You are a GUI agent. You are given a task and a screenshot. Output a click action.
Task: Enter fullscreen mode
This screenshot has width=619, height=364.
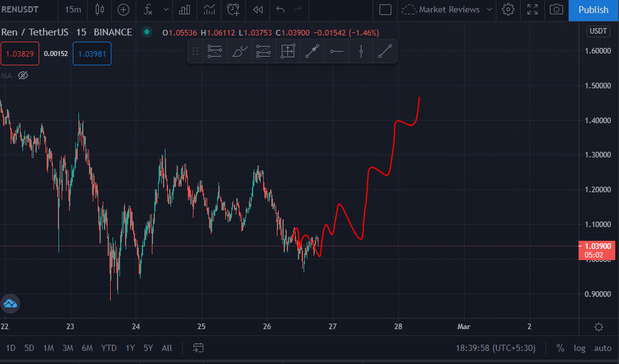pos(533,9)
